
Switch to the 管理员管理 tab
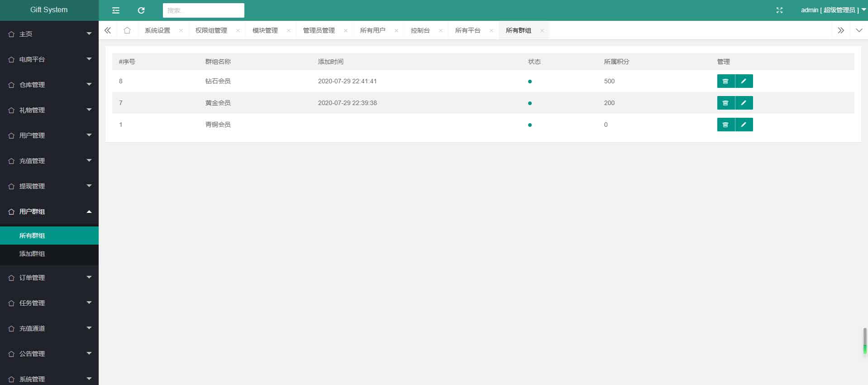pos(319,30)
